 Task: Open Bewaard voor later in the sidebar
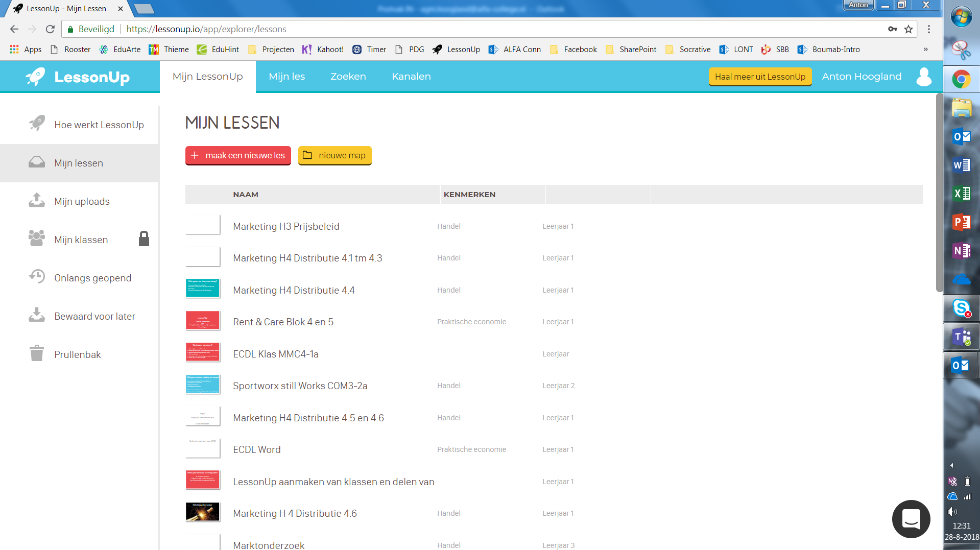[x=94, y=316]
